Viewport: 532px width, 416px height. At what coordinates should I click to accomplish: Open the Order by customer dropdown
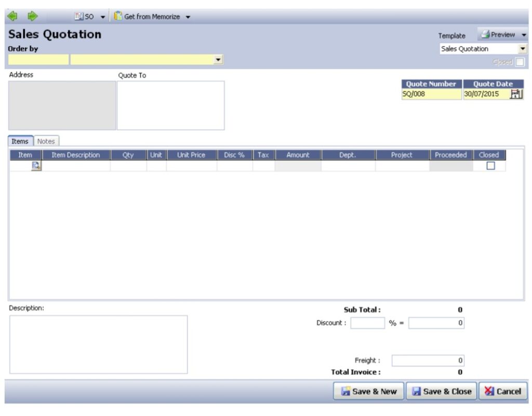[218, 59]
